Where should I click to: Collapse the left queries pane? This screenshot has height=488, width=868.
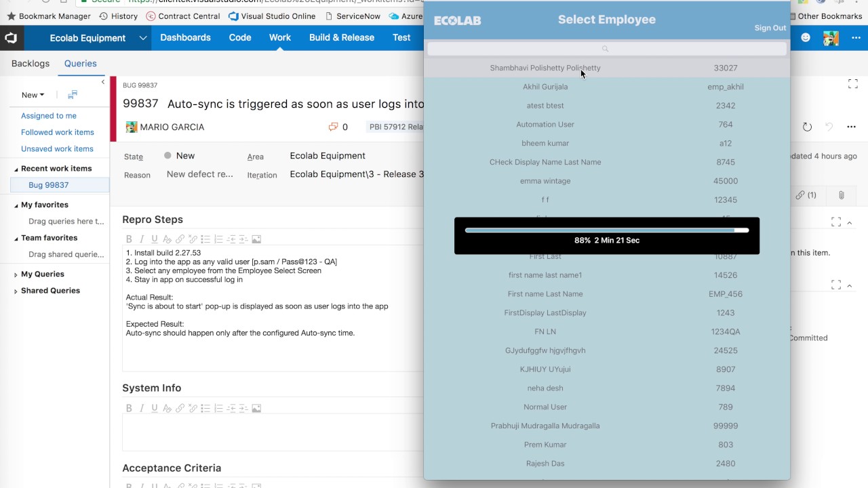point(103,82)
